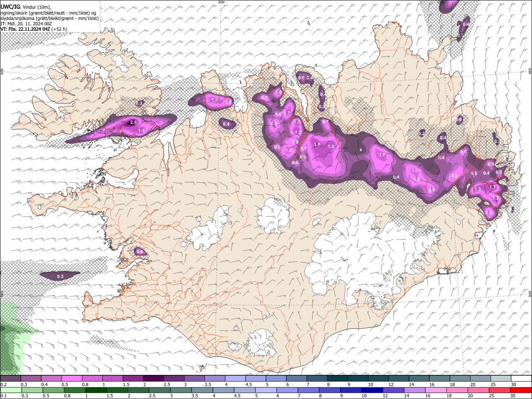The width and height of the screenshot is (532, 399).
Task: Select the slydda/snjókoma legend description line
Action: [x=49, y=18]
